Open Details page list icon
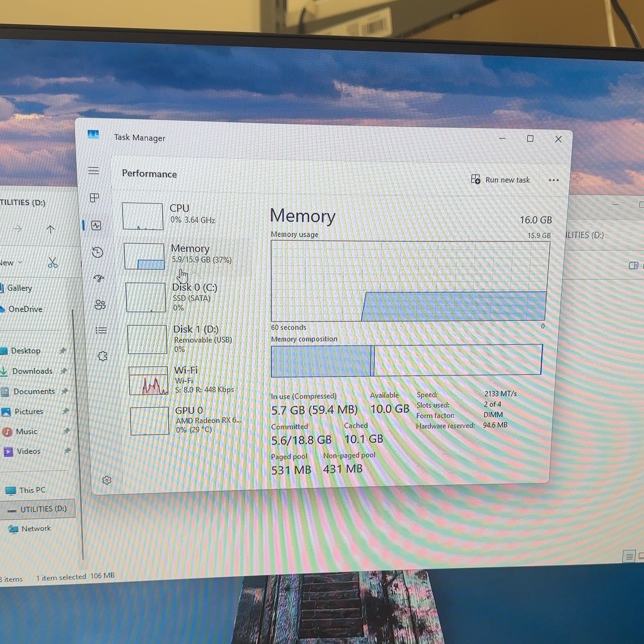This screenshot has width=644, height=644. pos(101,330)
